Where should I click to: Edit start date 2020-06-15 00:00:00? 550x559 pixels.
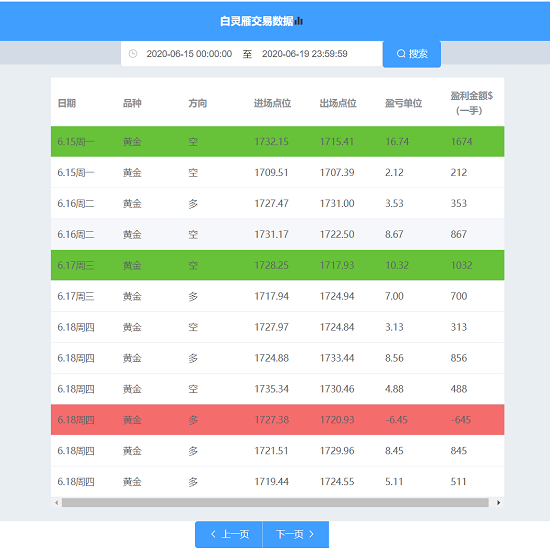click(189, 54)
